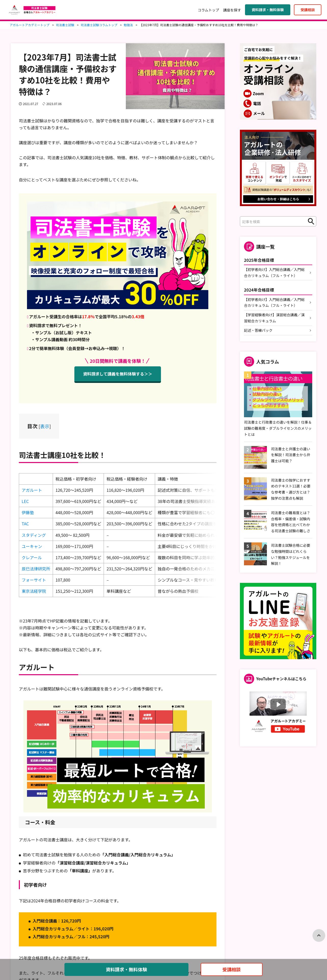Open 東京法経学院 link in comparison table
The width and height of the screenshot is (327, 980).
coord(34,591)
